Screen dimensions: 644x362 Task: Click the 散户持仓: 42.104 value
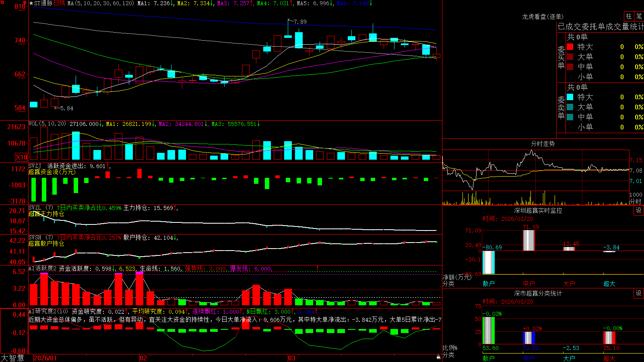(148, 238)
